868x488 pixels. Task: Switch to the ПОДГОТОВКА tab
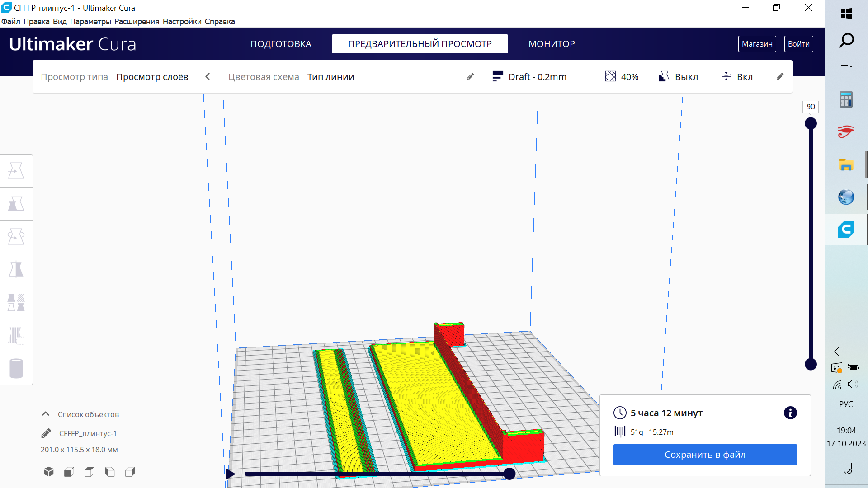(281, 44)
